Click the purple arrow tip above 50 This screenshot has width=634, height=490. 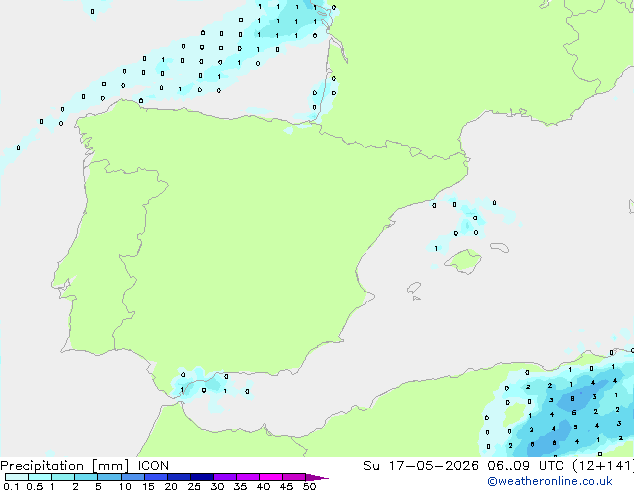317,477
